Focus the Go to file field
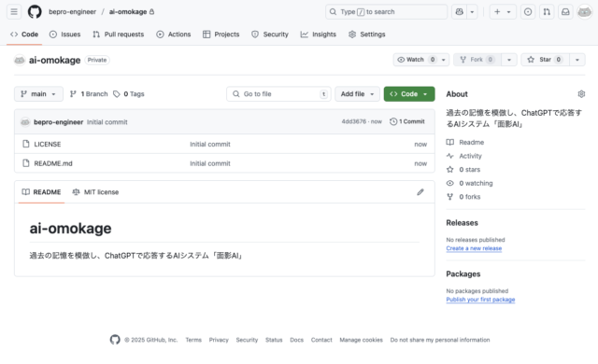Image resolution: width=598 pixels, height=364 pixels. point(278,94)
